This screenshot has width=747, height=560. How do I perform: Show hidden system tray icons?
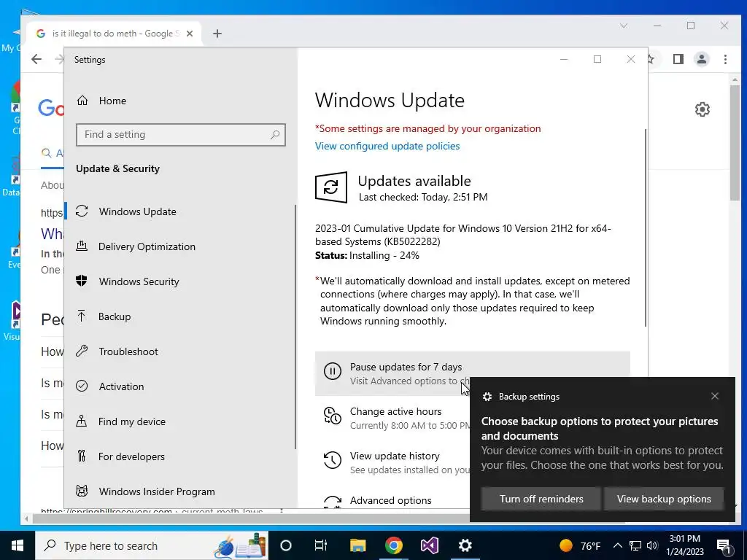point(617,545)
